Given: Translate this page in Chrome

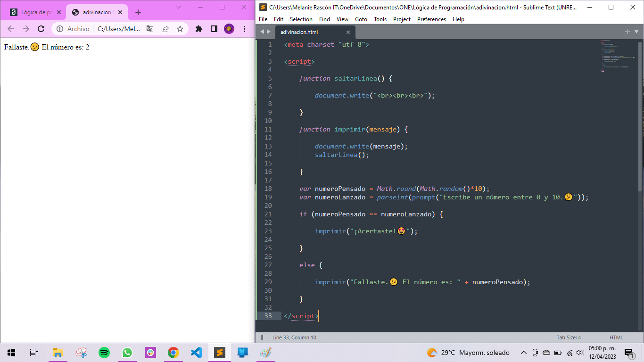Looking at the screenshot, I should pos(150,29).
